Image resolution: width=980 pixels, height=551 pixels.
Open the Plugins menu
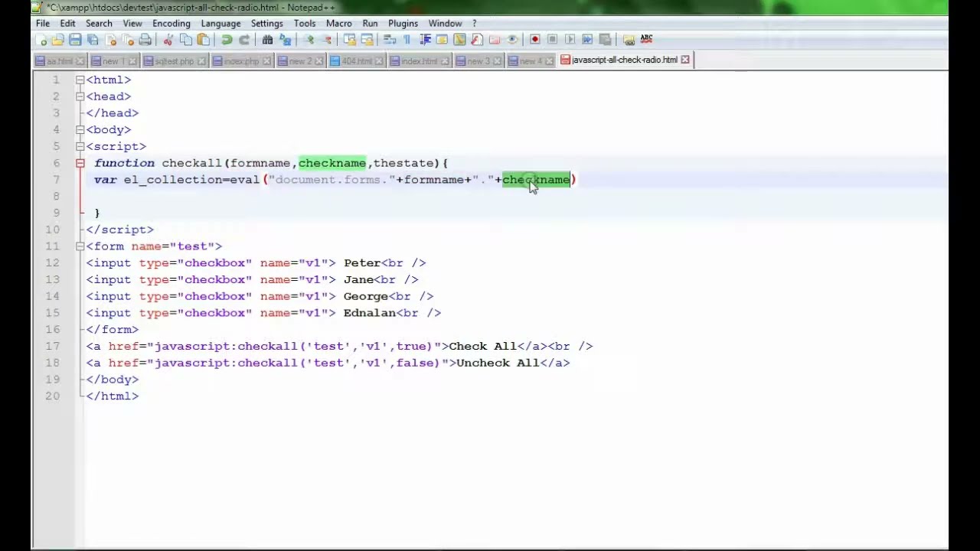[403, 24]
